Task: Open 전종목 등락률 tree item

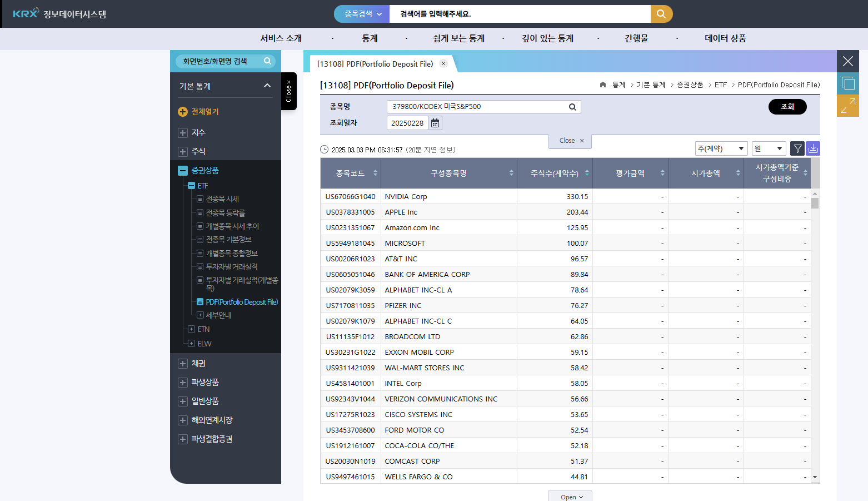Action: click(x=225, y=213)
